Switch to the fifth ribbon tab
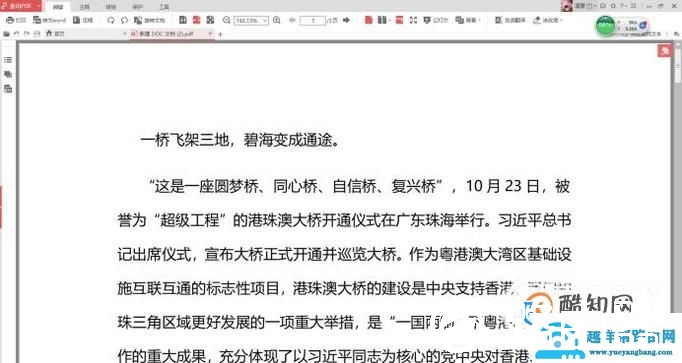The width and height of the screenshot is (682, 363). point(164,7)
